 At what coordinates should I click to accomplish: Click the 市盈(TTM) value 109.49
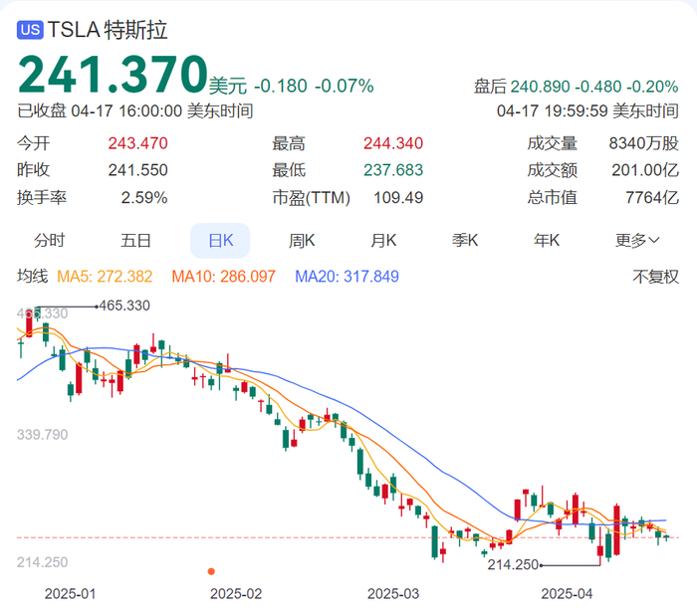point(398,197)
